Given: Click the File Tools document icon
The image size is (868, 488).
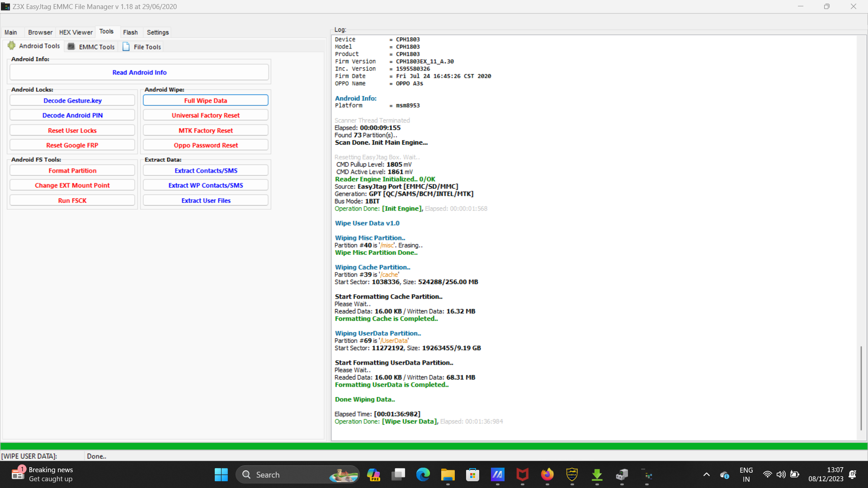Looking at the screenshot, I should pyautogui.click(x=126, y=47).
